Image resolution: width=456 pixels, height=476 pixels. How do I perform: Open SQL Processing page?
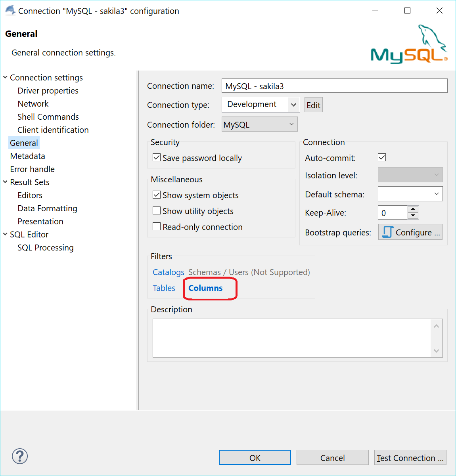(46, 248)
